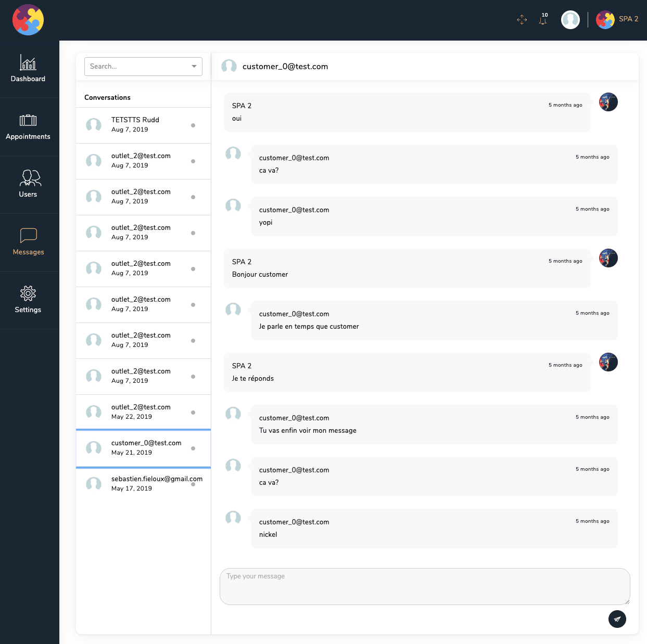The height and width of the screenshot is (644, 647).
Task: Click avatar of customer_0@test.com May 21 conversation
Action: 94,448
